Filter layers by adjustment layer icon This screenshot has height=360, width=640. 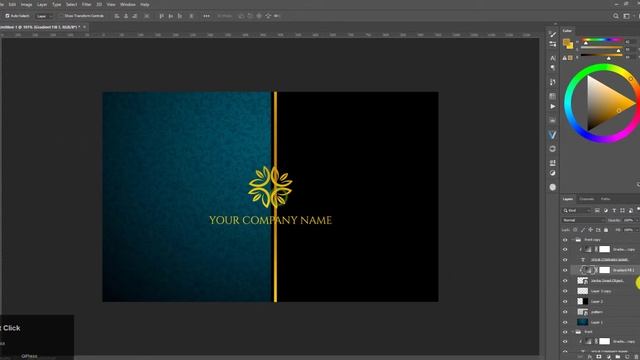point(606,211)
